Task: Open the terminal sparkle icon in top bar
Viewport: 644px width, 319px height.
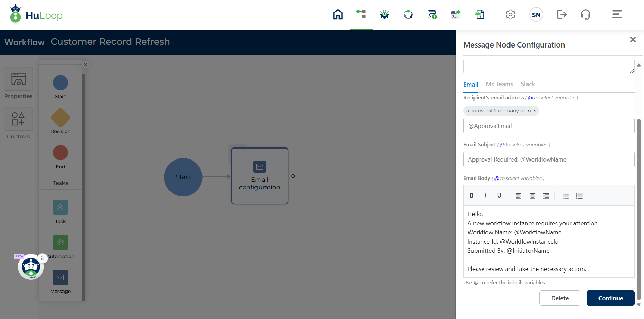Action: click(455, 14)
